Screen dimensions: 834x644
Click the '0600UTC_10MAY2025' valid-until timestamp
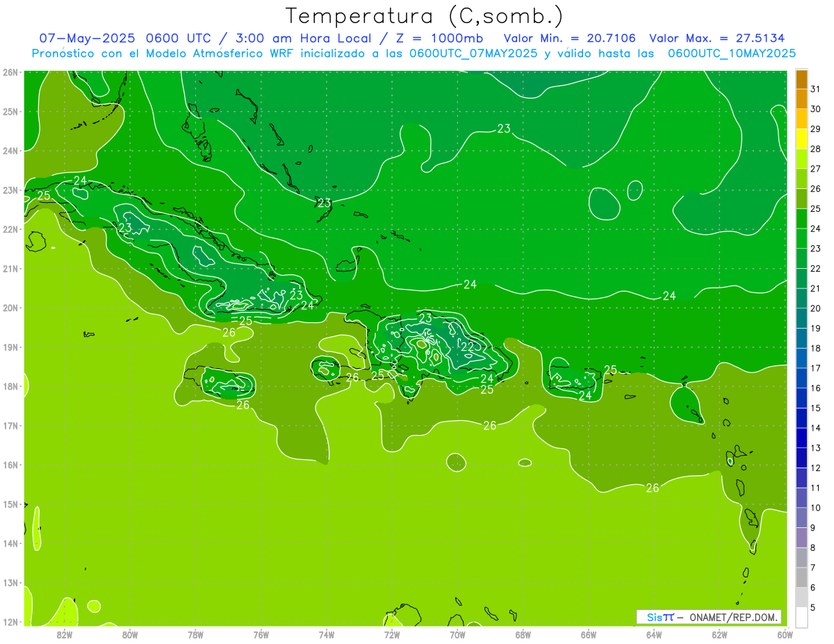pyautogui.click(x=732, y=53)
